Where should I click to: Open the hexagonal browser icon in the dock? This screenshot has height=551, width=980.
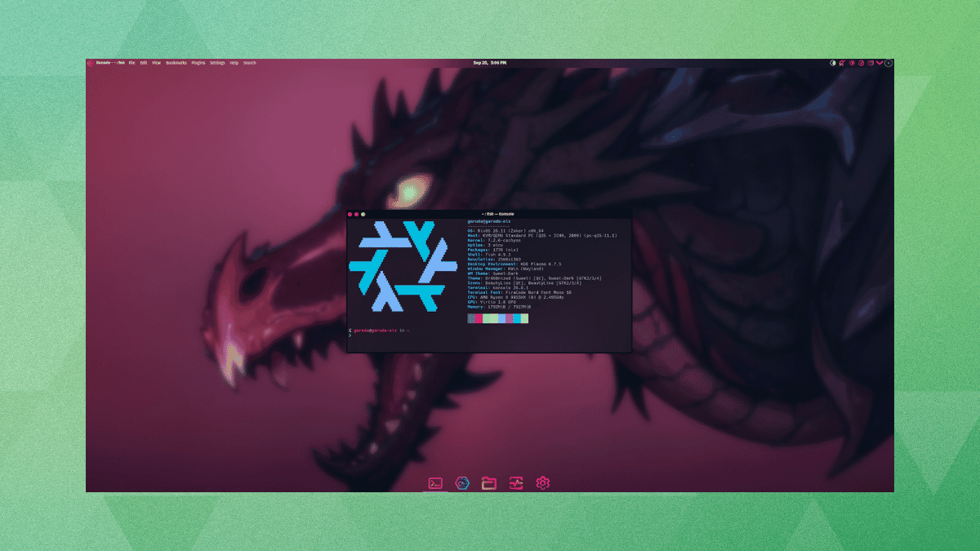click(x=462, y=483)
